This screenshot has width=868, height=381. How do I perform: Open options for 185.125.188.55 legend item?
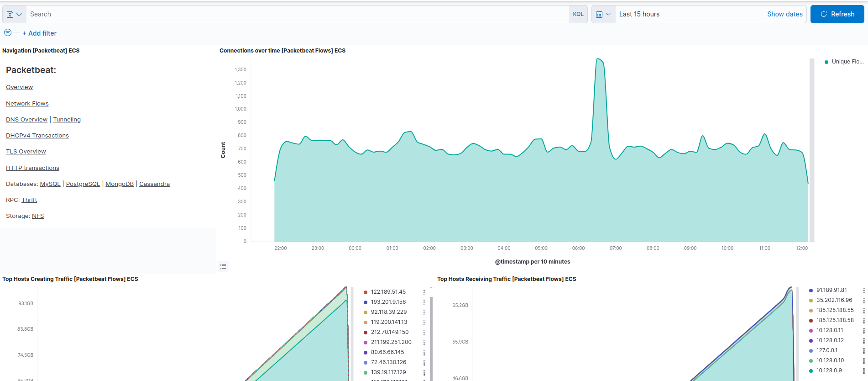[x=864, y=310]
